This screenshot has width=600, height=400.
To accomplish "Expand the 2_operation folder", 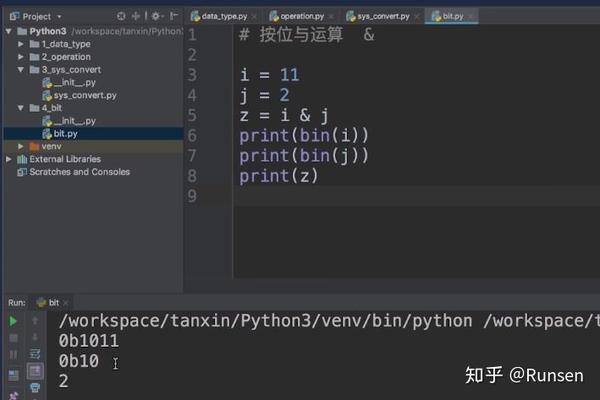I will tap(21, 57).
